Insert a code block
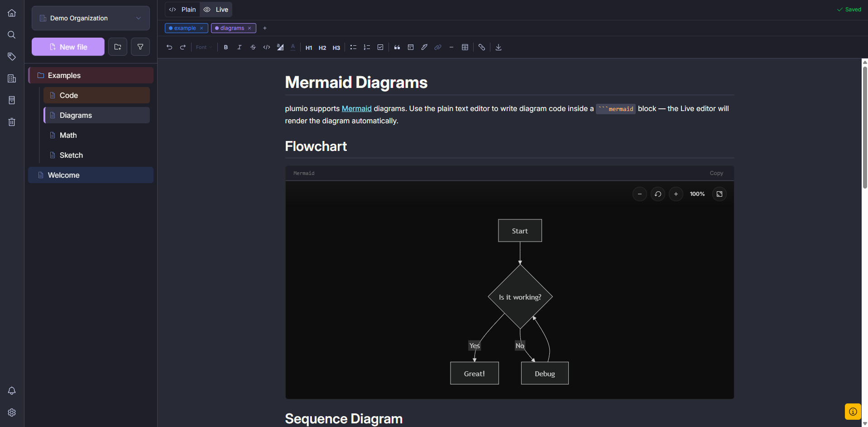 click(x=411, y=47)
